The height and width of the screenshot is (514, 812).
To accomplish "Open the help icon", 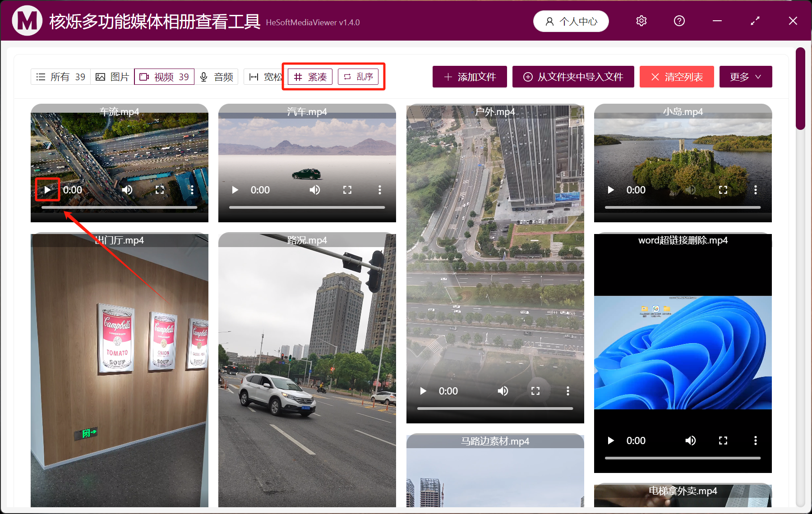I will [x=679, y=21].
